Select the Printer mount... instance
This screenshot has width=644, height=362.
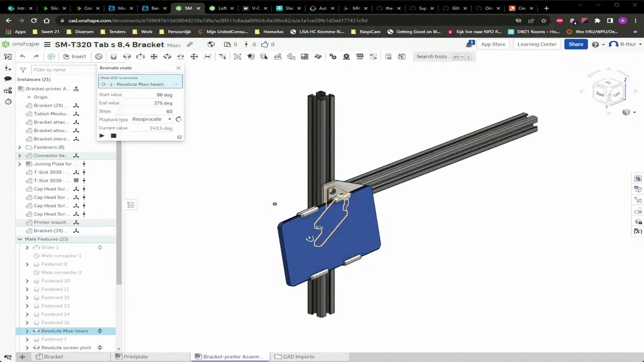(50, 222)
